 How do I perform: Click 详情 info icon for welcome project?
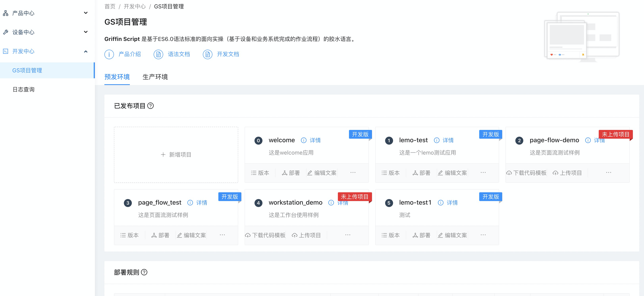[304, 140]
